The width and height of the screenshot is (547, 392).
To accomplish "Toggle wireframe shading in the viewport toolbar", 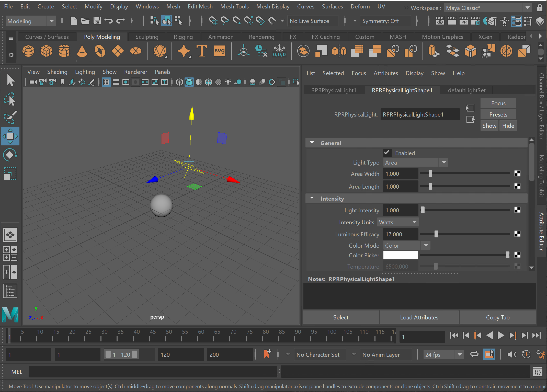I will [x=179, y=82].
